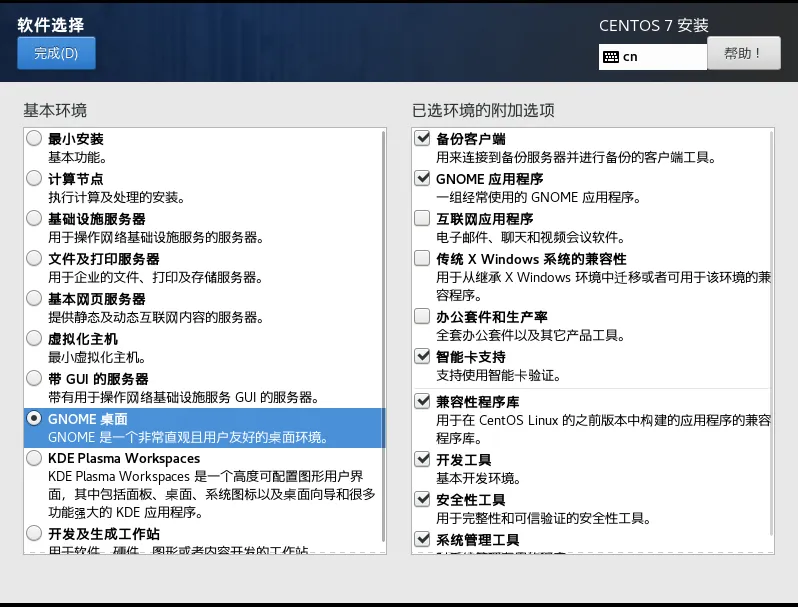Click the keyboard icon beside cn
Screen dimensions: 798x607
point(611,56)
